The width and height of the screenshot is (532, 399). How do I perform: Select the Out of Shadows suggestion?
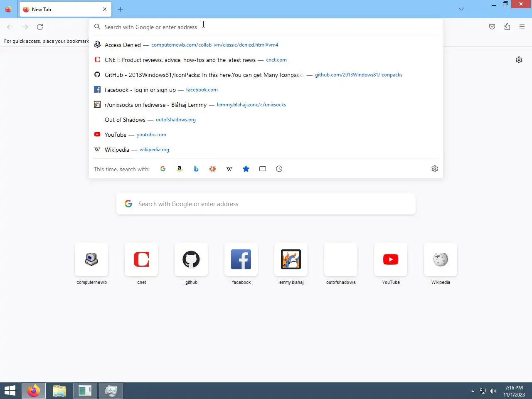pyautogui.click(x=266, y=120)
